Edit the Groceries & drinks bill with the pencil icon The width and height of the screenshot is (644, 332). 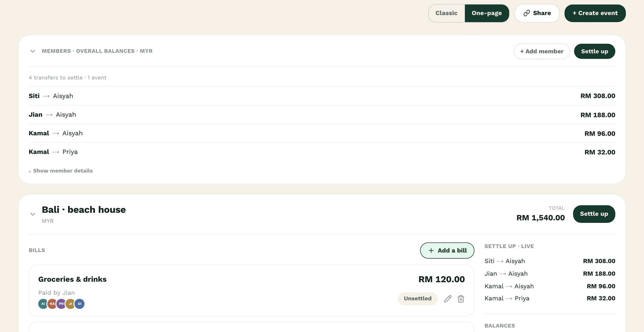(x=448, y=299)
